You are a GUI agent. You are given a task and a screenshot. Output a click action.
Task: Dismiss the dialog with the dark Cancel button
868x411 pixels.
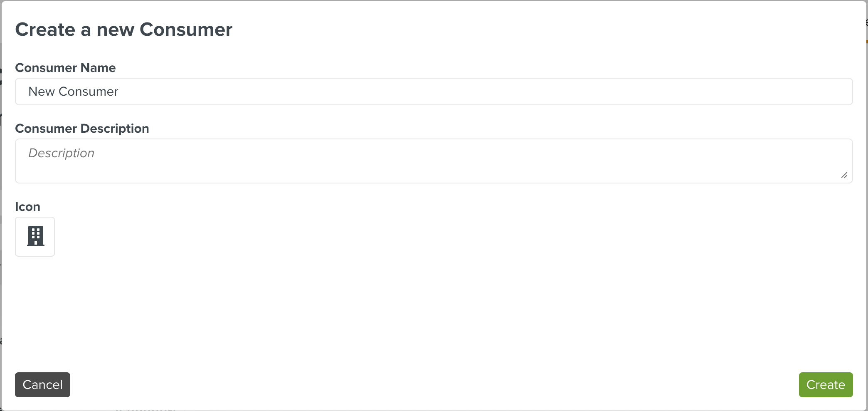click(x=42, y=385)
